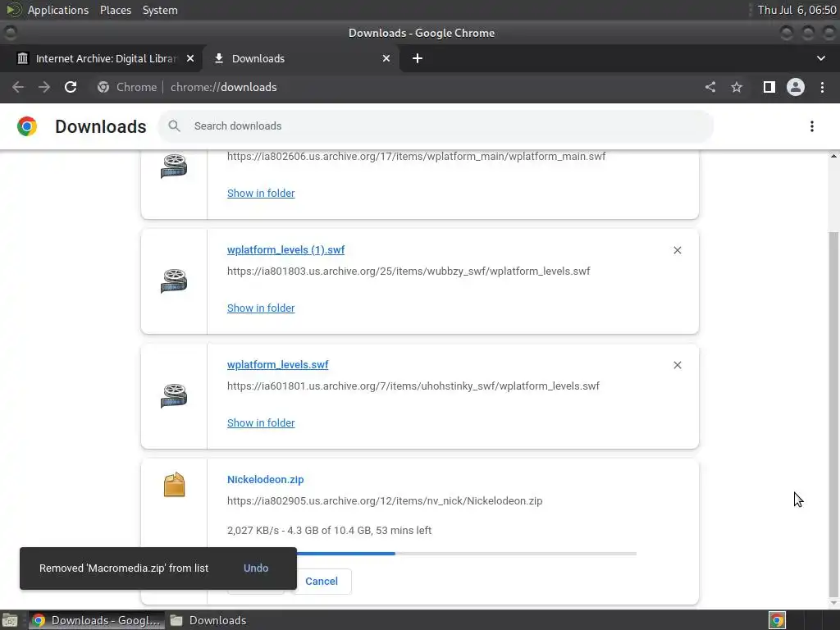Click the date and time clock
Viewport: 840px width, 630px height.
pyautogui.click(x=797, y=10)
